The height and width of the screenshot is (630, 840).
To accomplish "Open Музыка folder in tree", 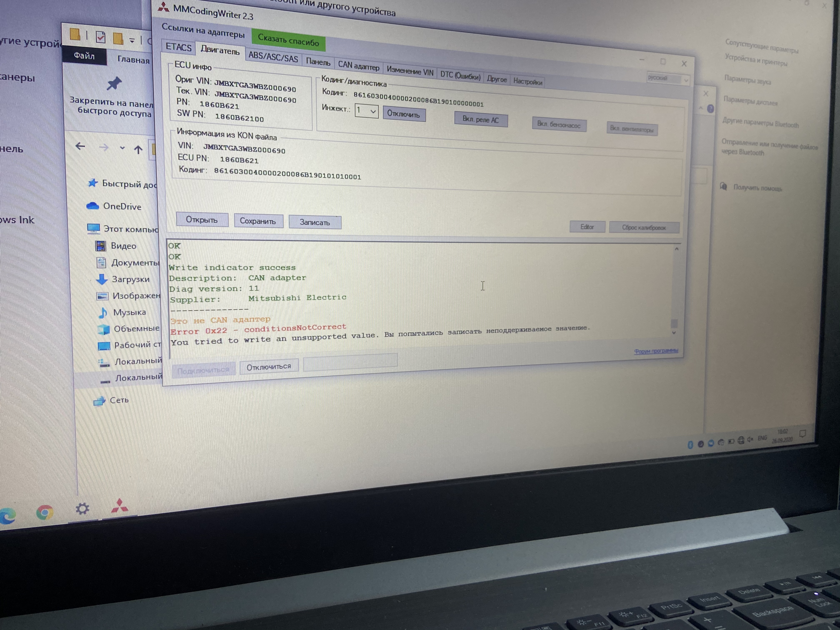I will (x=122, y=312).
